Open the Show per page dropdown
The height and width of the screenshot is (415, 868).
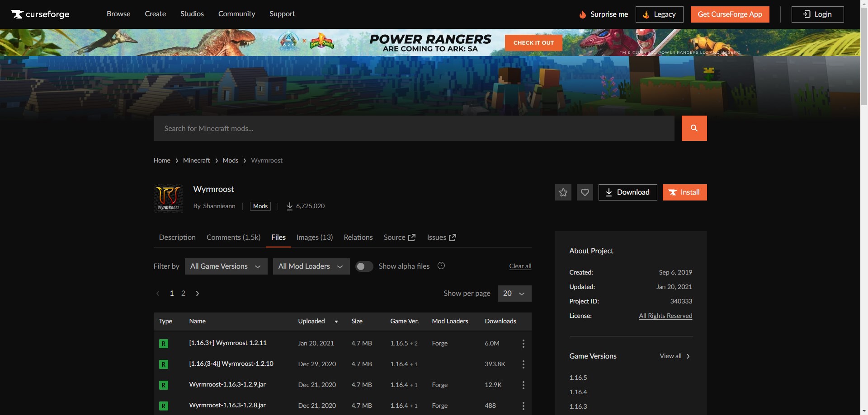coord(514,294)
